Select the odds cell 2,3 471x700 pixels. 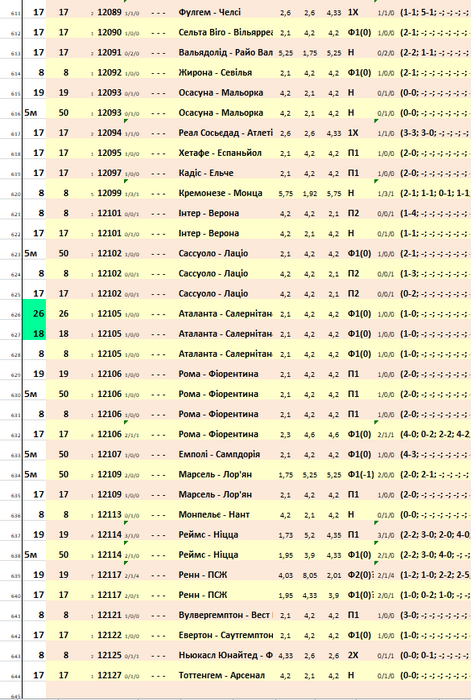point(286,434)
